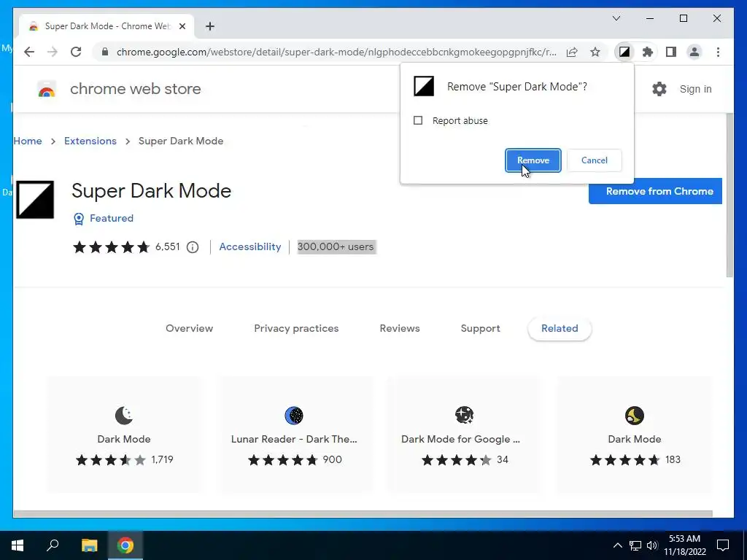Viewport: 747px width, 560px height.
Task: Click the browser forward arrow
Action: click(x=53, y=52)
